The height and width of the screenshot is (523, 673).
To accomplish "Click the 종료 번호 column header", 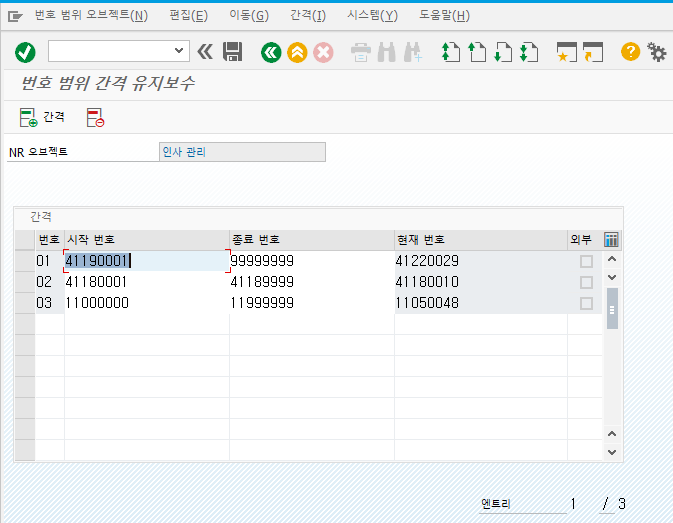I will (312, 239).
